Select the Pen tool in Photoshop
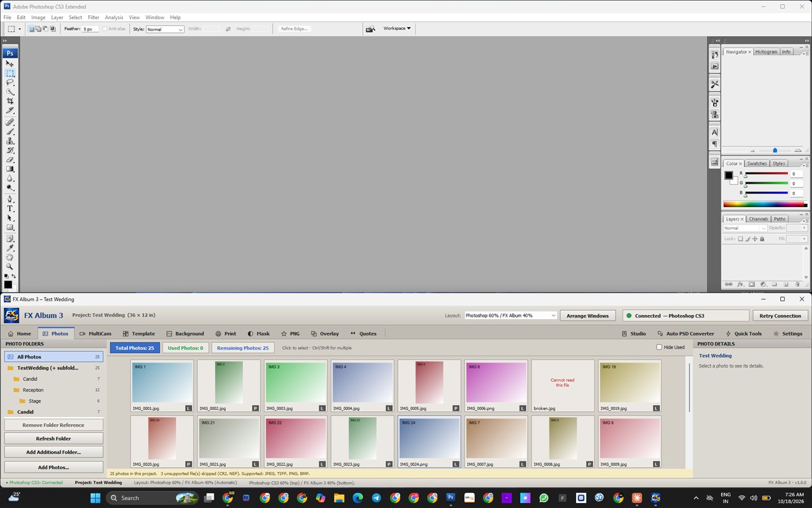 point(10,199)
